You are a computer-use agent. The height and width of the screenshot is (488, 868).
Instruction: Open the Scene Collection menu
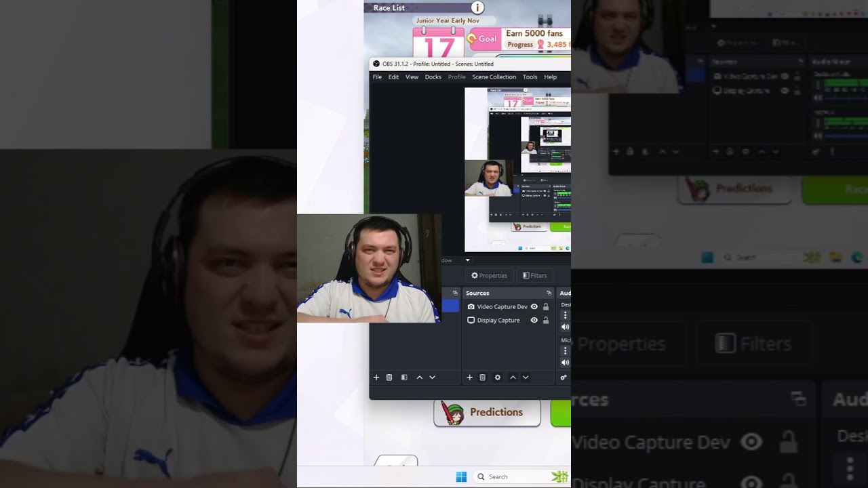[494, 77]
